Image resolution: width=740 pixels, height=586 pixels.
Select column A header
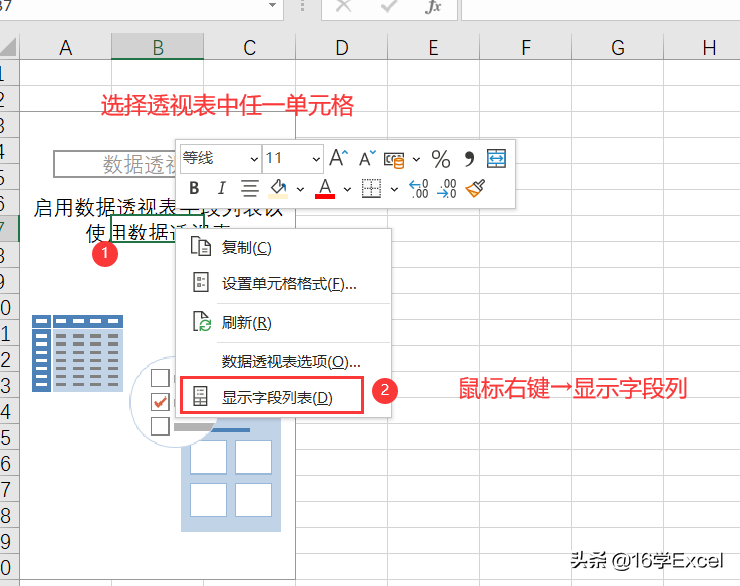[66, 47]
